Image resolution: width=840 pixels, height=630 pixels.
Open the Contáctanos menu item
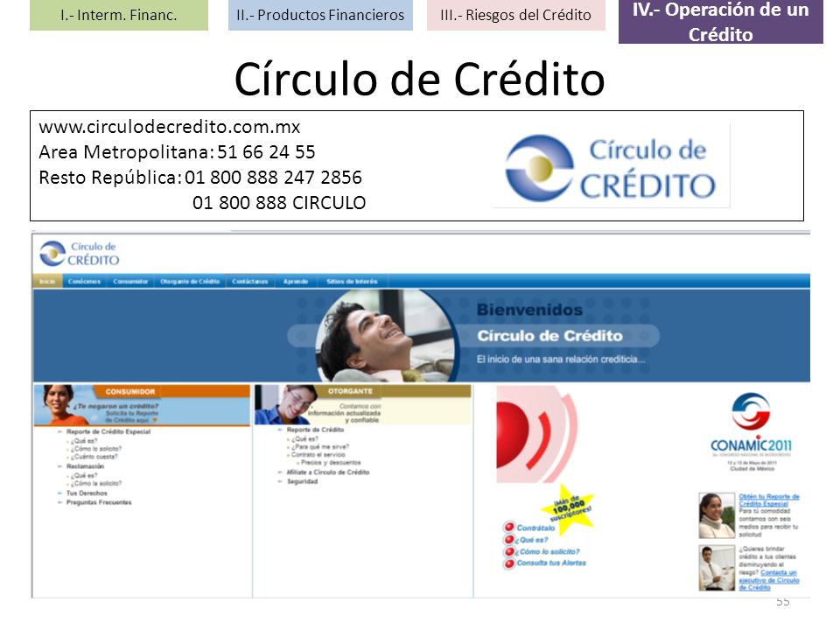click(x=250, y=281)
